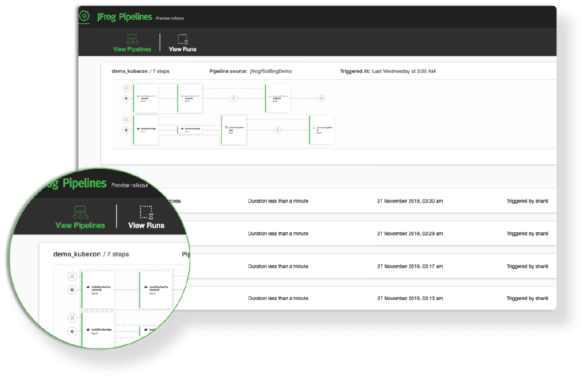
Task: Click the resource icon after the promoteFrameworkBuild step
Action: point(321,98)
